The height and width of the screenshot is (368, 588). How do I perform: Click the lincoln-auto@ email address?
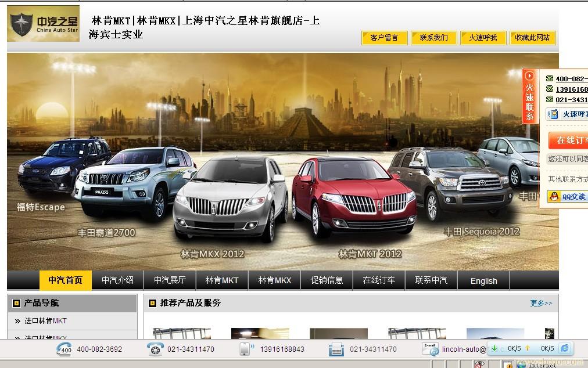(464, 349)
